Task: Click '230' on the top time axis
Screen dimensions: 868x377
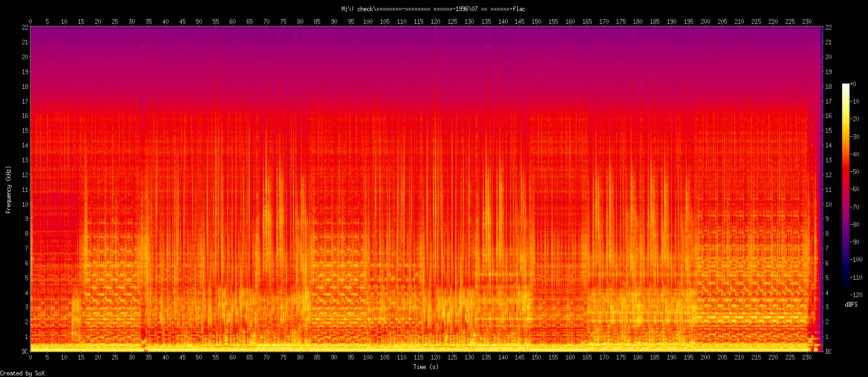Action: tap(807, 22)
